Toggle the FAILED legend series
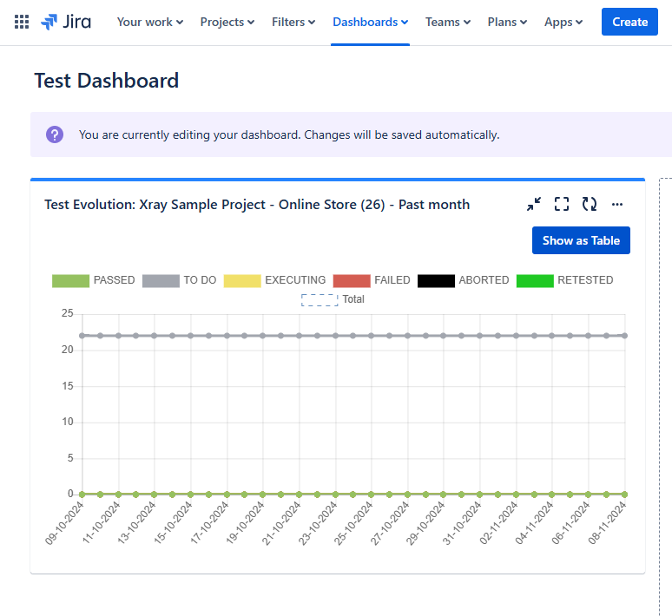This screenshot has height=616, width=672. (372, 280)
